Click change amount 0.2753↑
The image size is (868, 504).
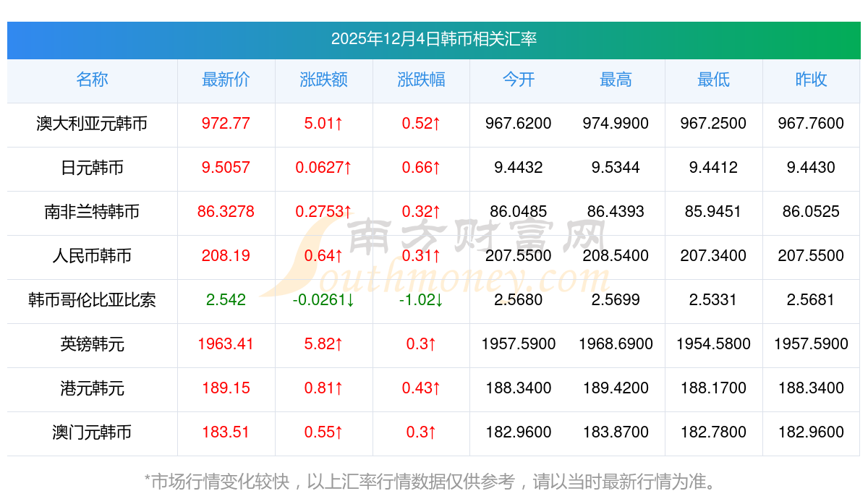pyautogui.click(x=323, y=212)
